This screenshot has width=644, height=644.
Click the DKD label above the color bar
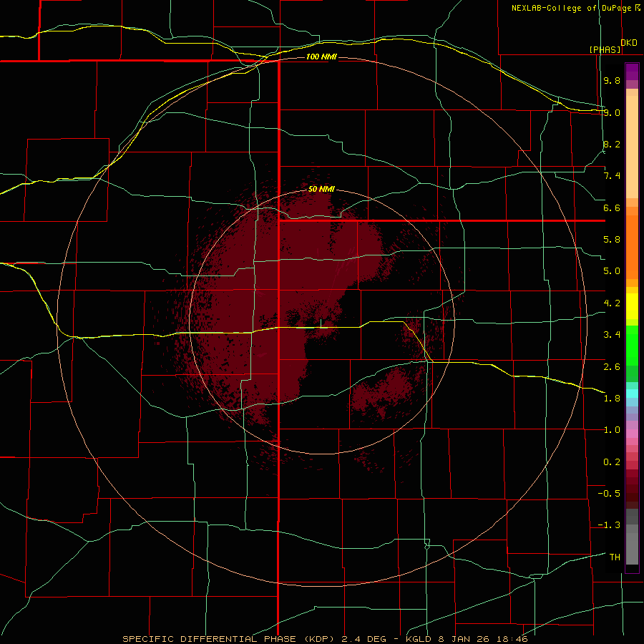coord(629,43)
